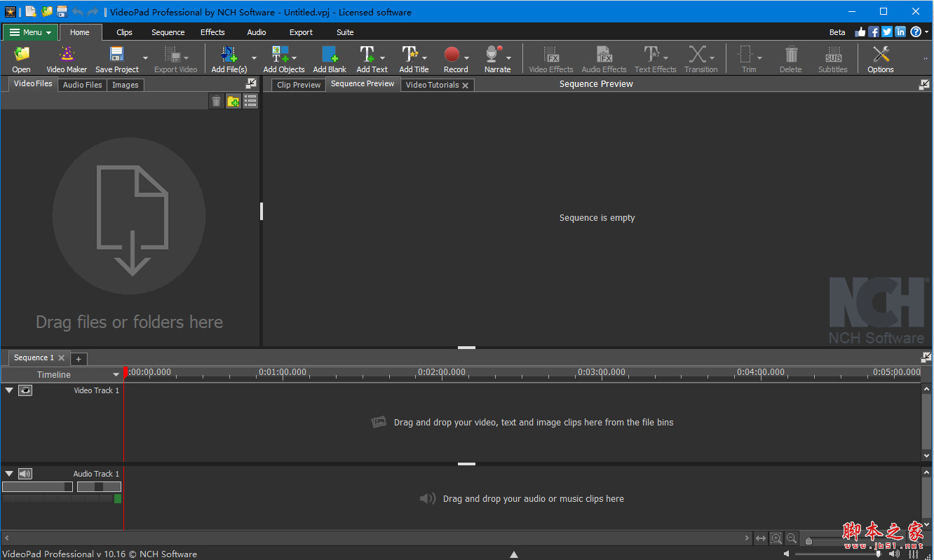Collapse Video Track 1 with its triangle
The width and height of the screenshot is (934, 560).
coord(9,390)
